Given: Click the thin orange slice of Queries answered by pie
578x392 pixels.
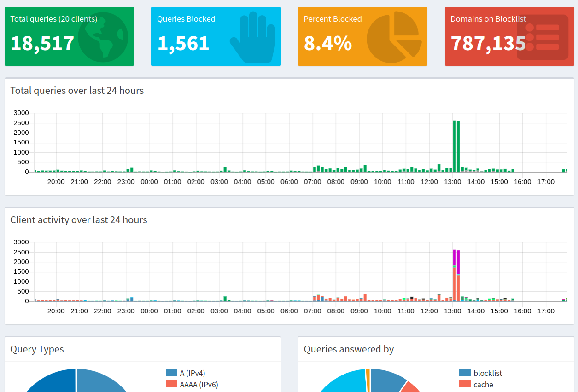Looking at the screenshot, I should 368,380.
